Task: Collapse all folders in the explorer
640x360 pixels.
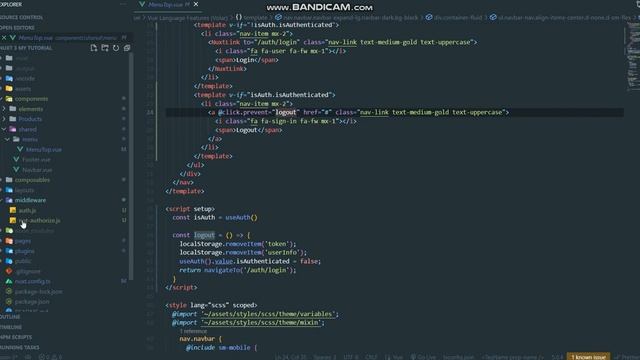Action: (127, 48)
